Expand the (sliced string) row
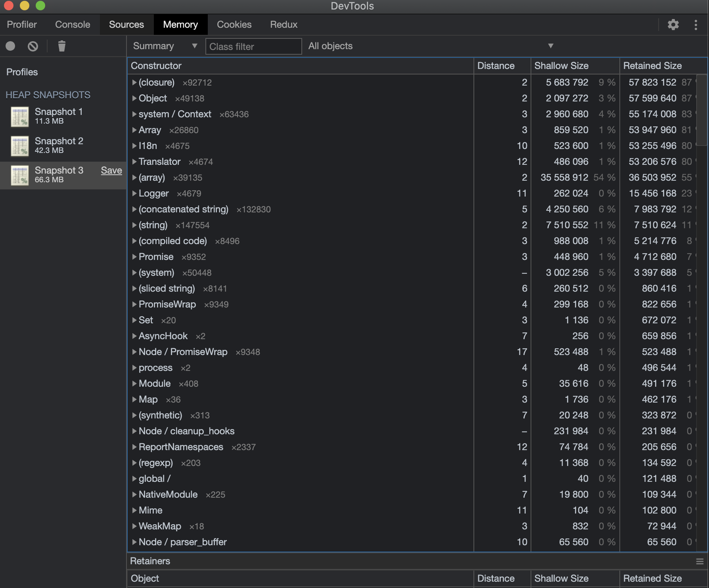The width and height of the screenshot is (709, 588). 134,288
